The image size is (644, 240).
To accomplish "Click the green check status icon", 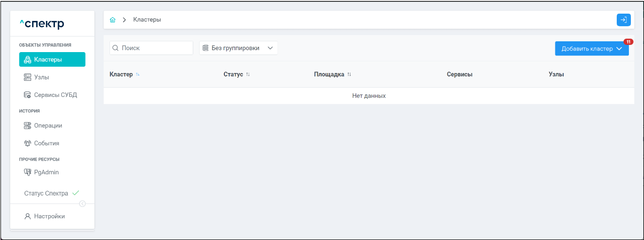I will click(x=75, y=193).
